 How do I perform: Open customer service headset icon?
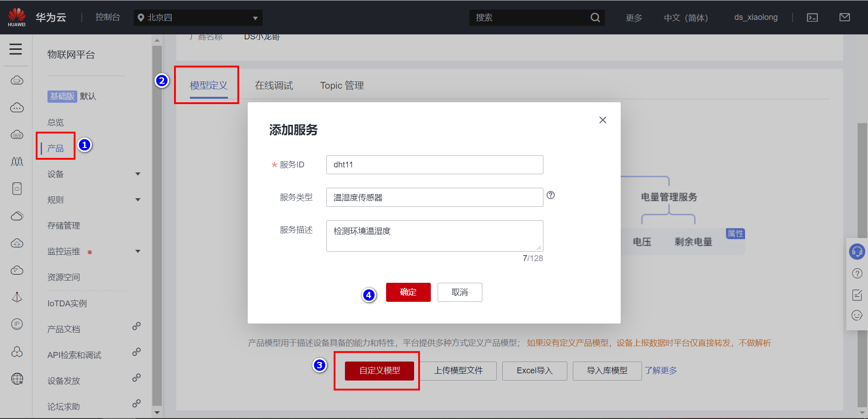[857, 252]
